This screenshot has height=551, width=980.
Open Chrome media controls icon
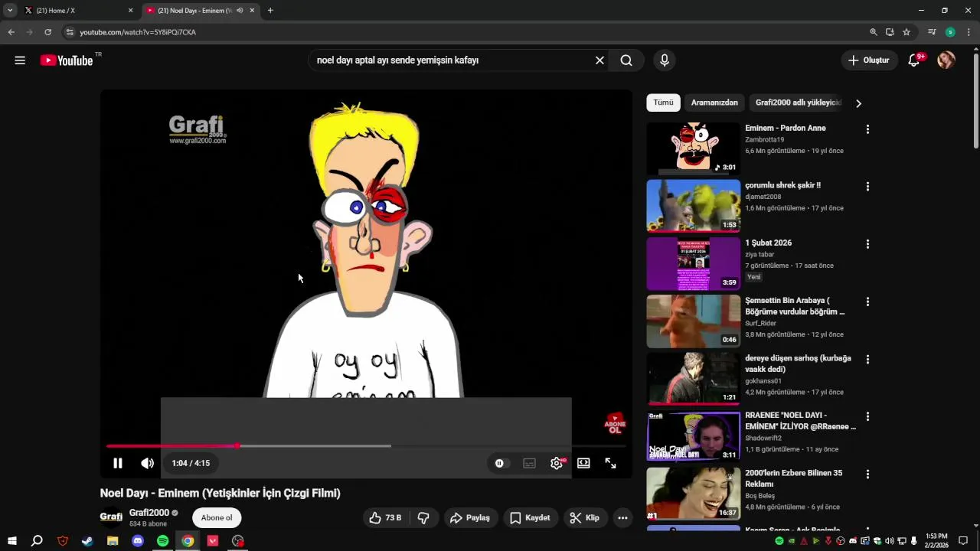click(932, 32)
